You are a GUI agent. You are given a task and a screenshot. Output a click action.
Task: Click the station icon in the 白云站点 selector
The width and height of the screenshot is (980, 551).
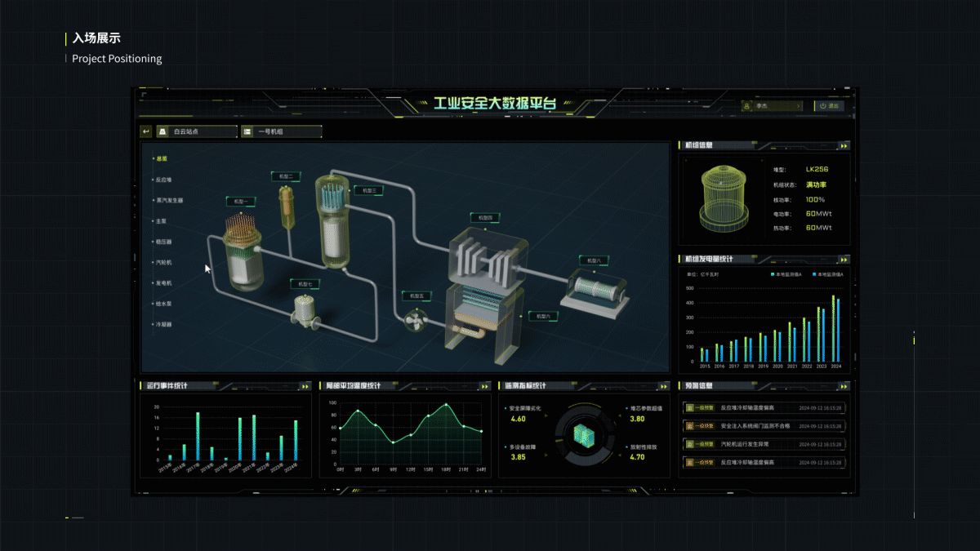pos(163,131)
